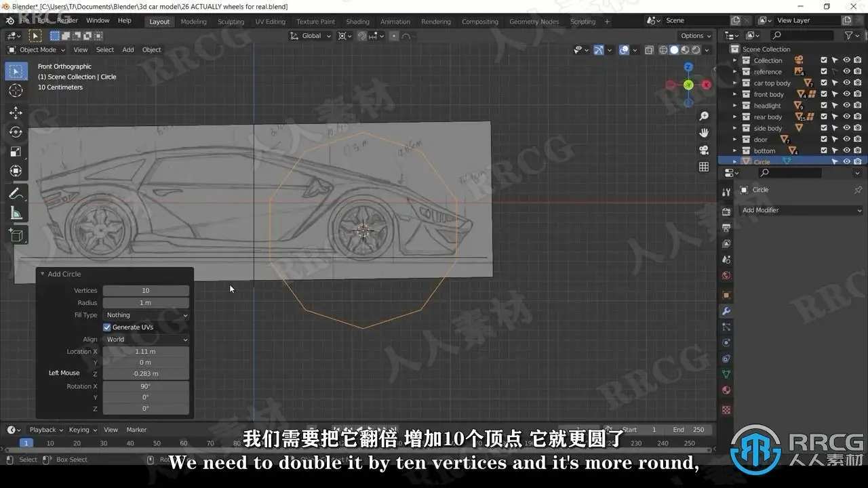
Task: Click the zoom magnifier viewport icon
Action: pos(704,117)
